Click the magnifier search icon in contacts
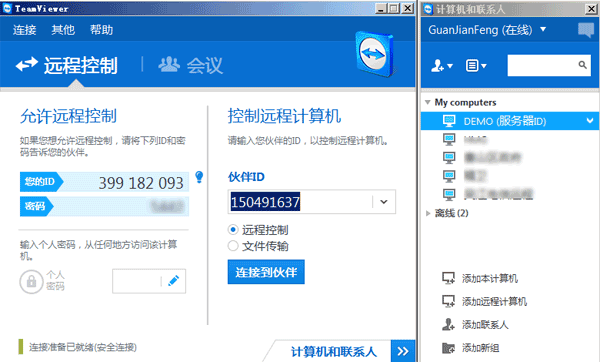The height and width of the screenshot is (362, 600). coord(582,65)
